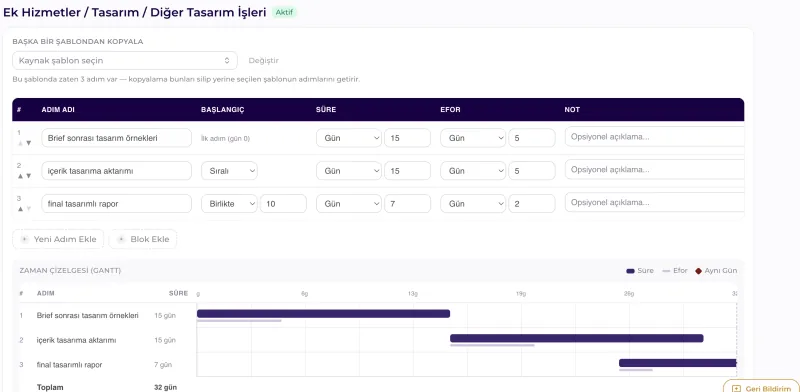Open the Sıralı start type dropdown

[229, 171]
